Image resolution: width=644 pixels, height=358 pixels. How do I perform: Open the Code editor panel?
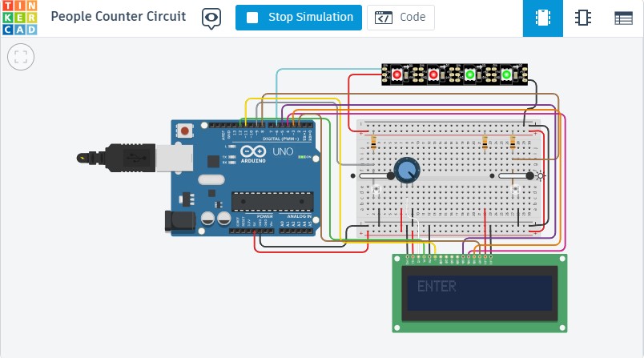click(x=400, y=17)
